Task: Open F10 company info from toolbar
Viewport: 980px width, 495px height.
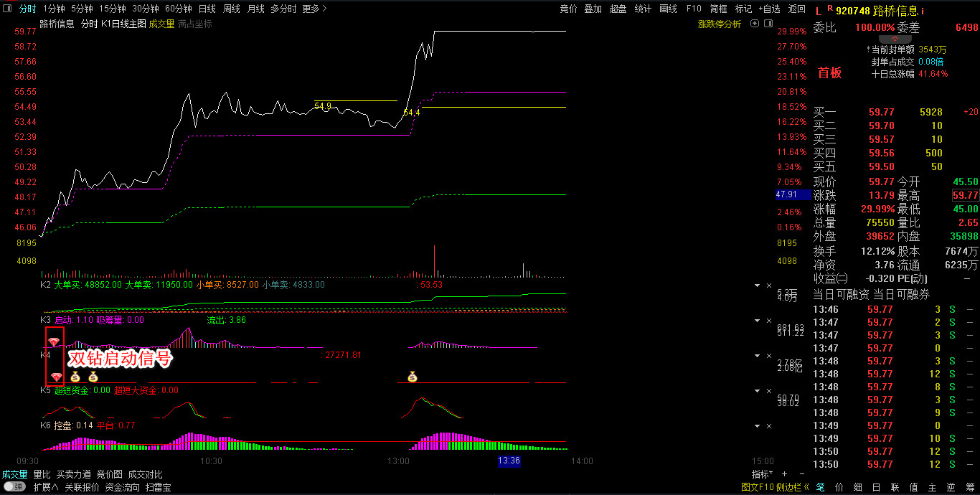Action: pyautogui.click(x=693, y=9)
